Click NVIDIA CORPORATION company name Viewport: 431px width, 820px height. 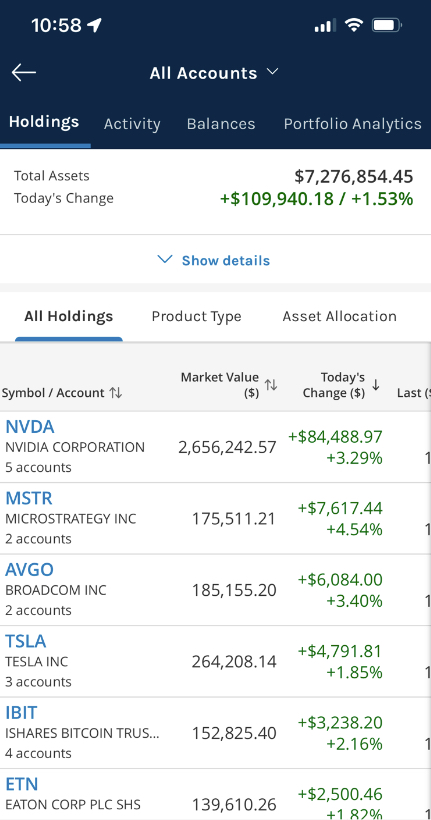point(75,448)
